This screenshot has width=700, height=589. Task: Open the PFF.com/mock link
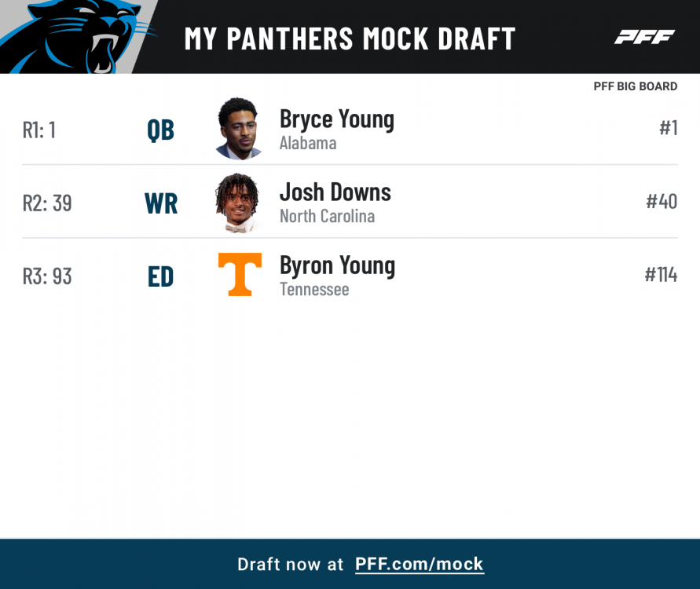[x=420, y=564]
